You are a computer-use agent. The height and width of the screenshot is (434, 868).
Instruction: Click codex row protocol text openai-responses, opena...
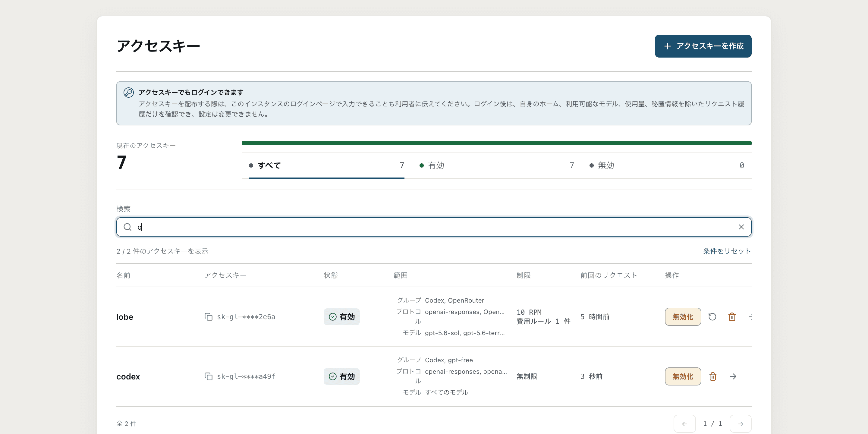(466, 371)
